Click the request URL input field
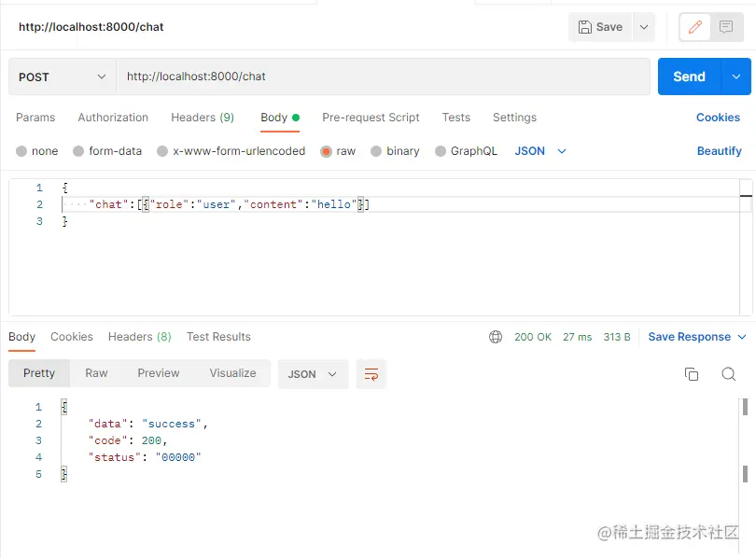Viewport: 756px width, 558px height. [x=383, y=77]
